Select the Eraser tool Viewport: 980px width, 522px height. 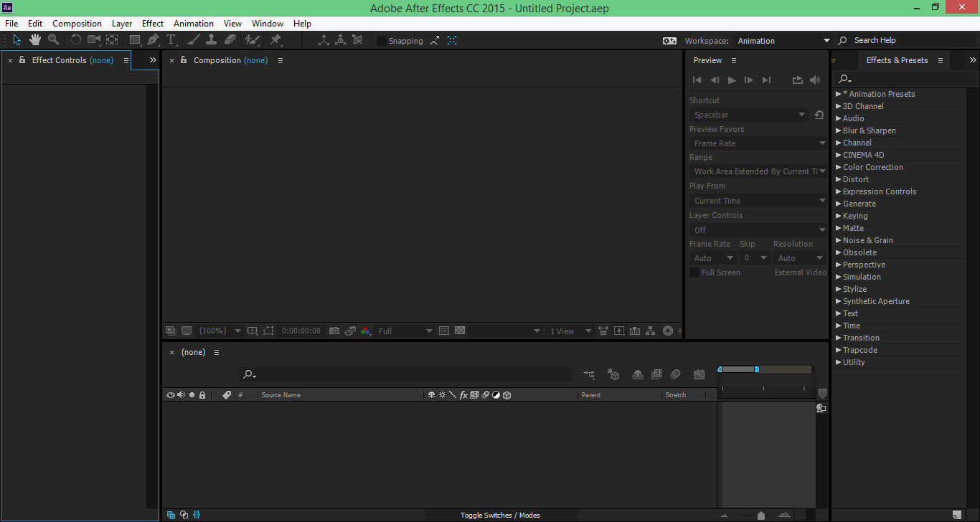click(230, 40)
